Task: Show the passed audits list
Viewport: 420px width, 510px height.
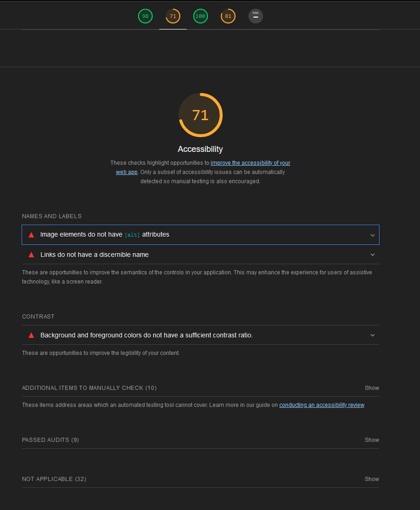Action: [x=372, y=440]
